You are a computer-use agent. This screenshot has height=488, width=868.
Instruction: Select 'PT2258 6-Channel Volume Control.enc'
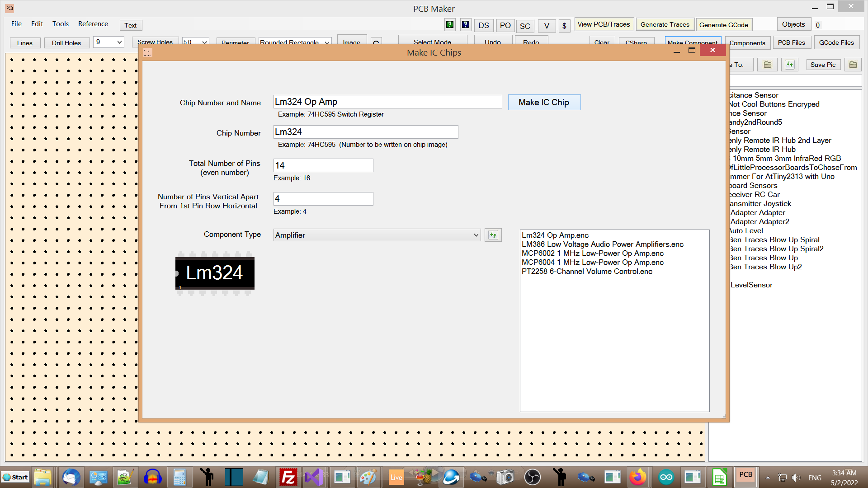(x=587, y=271)
